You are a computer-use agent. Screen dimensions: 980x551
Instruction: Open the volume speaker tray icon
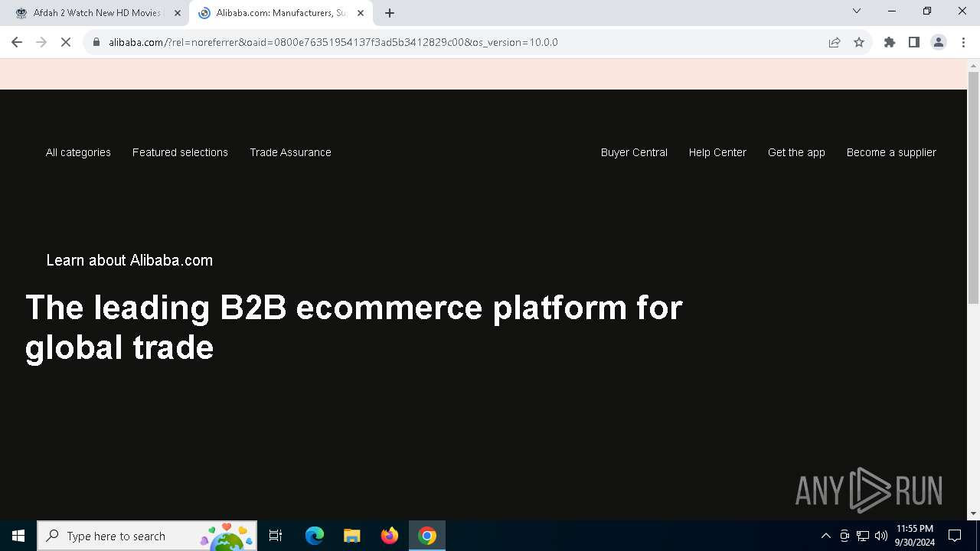(880, 536)
